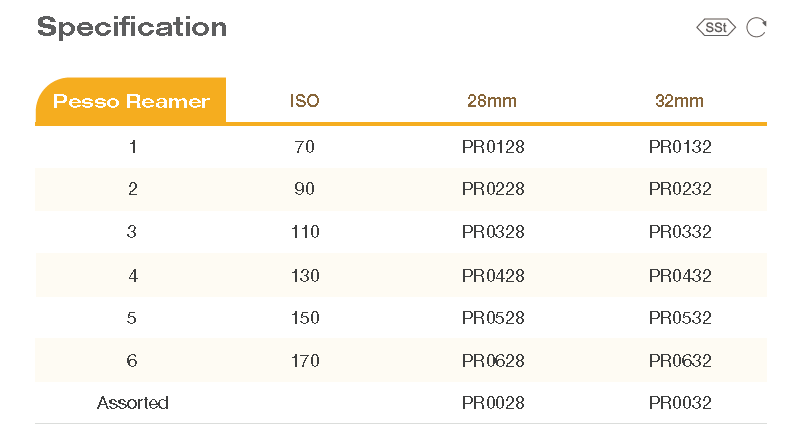Click the ISO column header

[x=304, y=101]
